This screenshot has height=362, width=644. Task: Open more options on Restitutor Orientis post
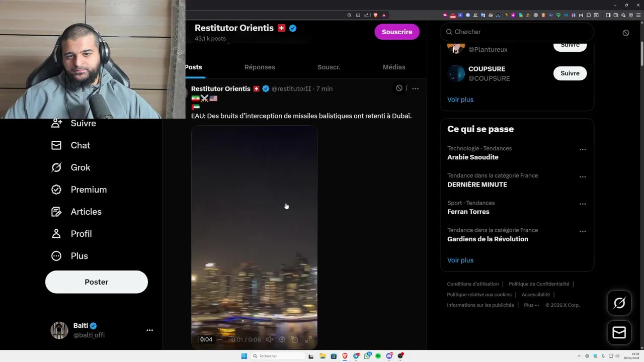[415, 88]
